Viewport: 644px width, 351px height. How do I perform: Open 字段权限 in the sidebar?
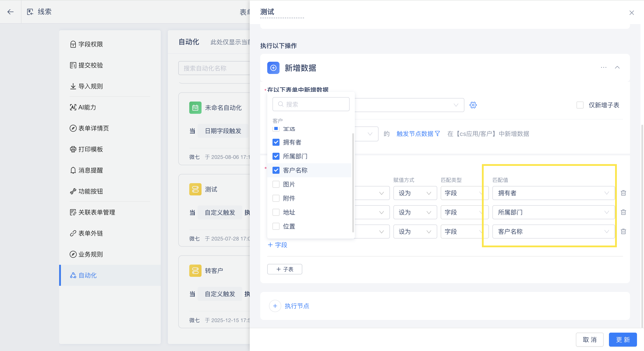point(110,44)
